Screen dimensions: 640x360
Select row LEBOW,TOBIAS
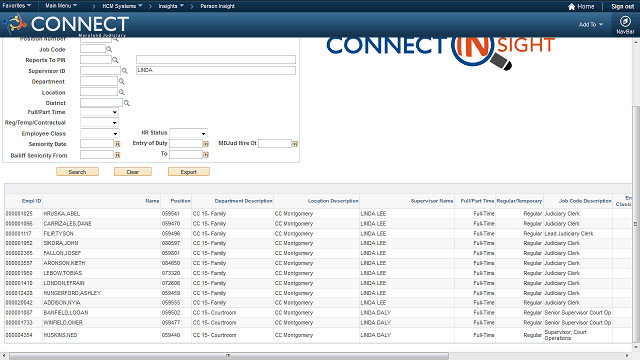tap(318, 273)
